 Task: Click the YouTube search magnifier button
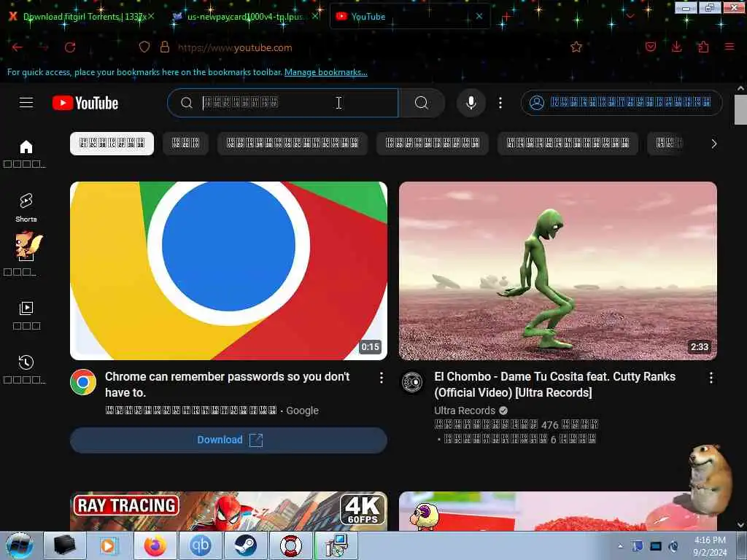pos(422,103)
